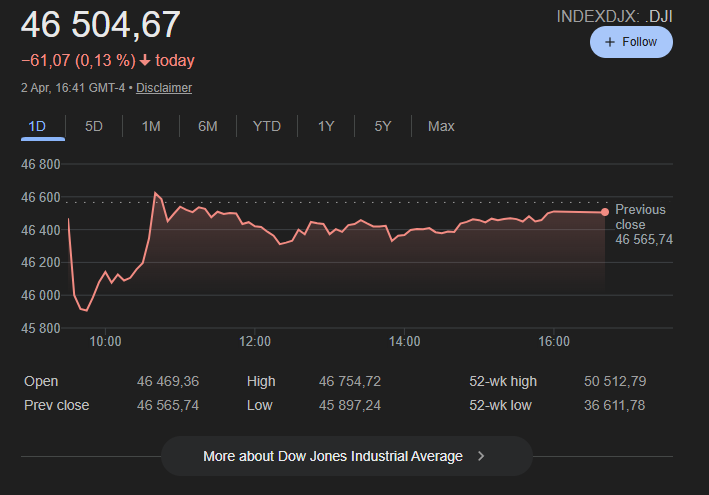Click the 46 800 y-axis label

[x=41, y=164]
